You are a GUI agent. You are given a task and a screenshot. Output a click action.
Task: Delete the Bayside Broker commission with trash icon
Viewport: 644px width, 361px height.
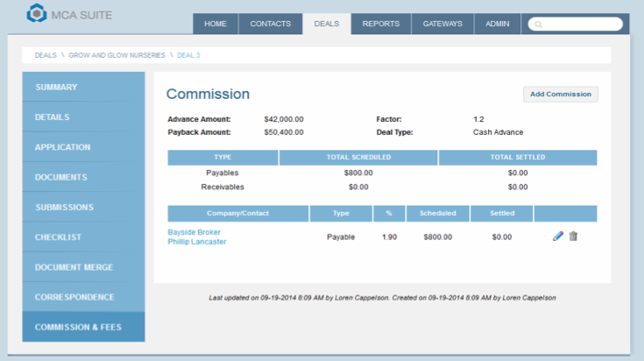pyautogui.click(x=573, y=237)
